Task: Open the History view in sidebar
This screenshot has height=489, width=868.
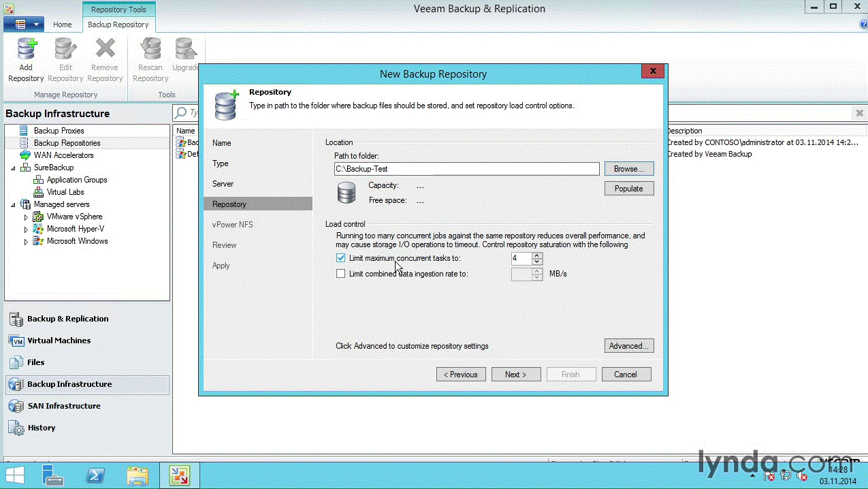Action: point(41,428)
